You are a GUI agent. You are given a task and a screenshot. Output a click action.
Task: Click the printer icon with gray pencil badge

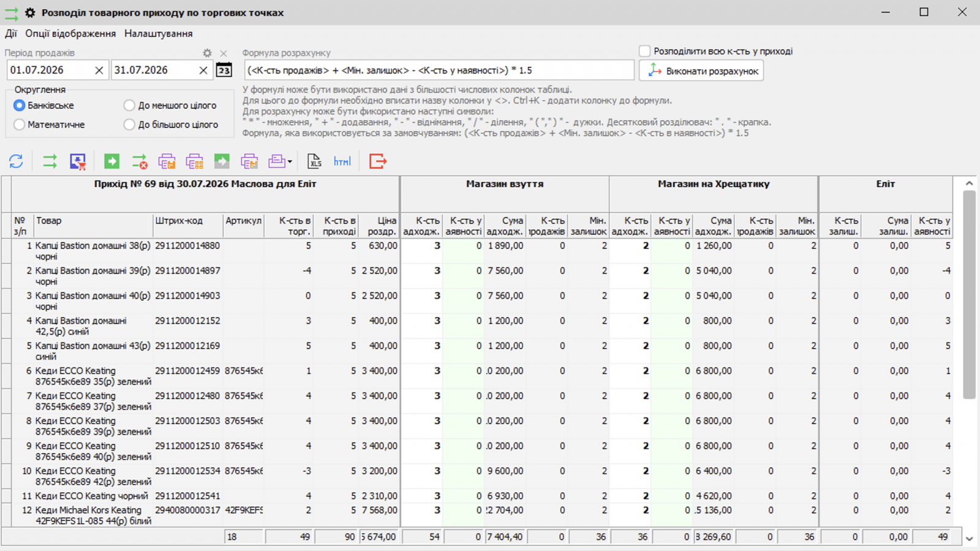(249, 161)
